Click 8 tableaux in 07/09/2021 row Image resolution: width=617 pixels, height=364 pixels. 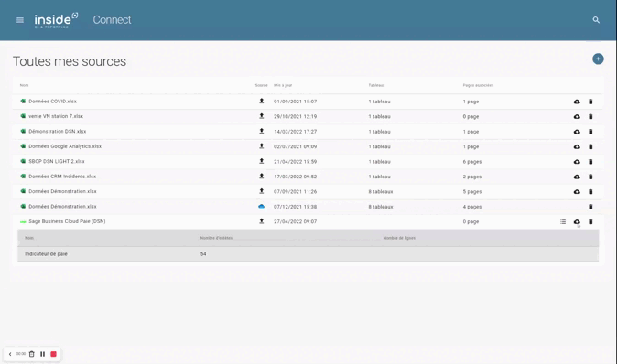[381, 191]
